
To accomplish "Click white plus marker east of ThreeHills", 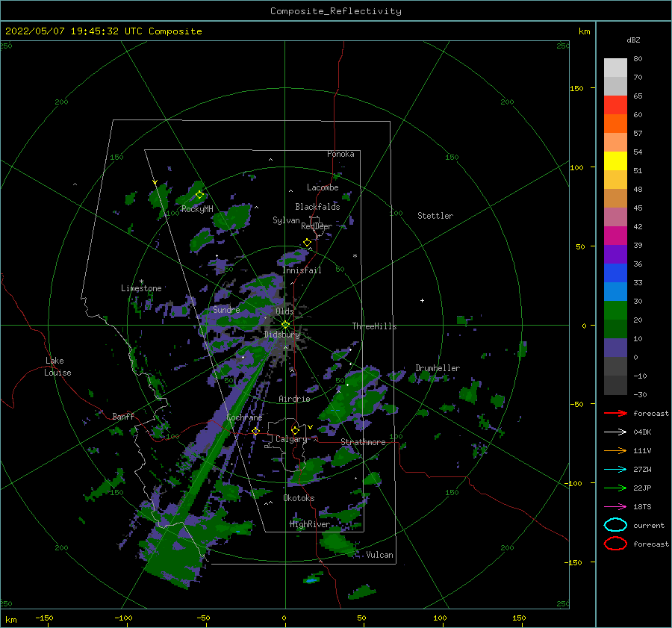I will point(422,300).
